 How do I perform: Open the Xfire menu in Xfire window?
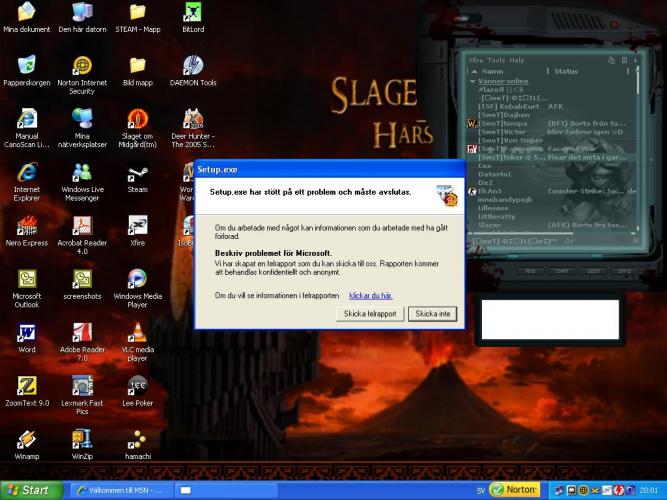tap(476, 61)
